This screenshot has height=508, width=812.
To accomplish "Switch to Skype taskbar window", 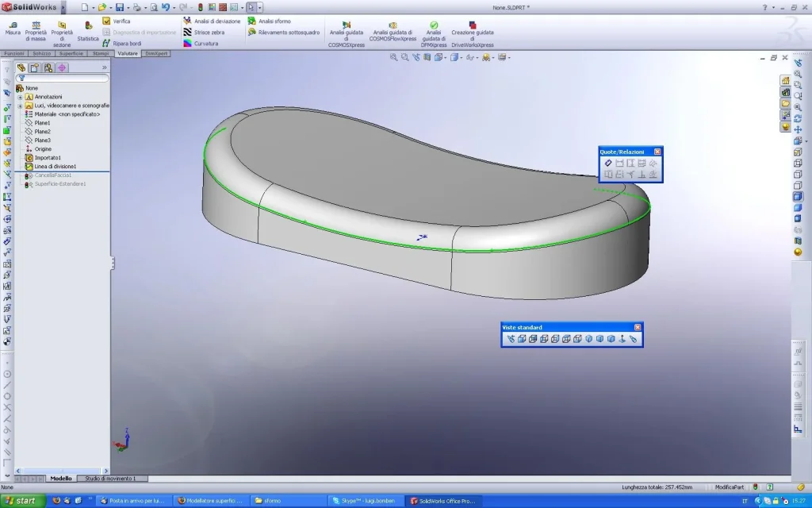I will 365,501.
